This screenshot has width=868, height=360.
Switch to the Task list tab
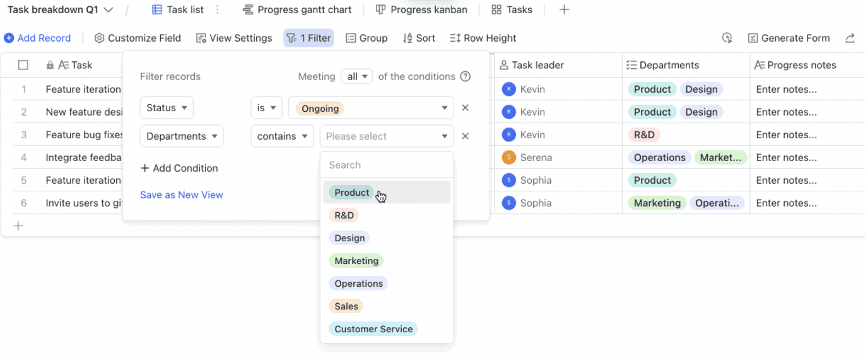tap(178, 10)
